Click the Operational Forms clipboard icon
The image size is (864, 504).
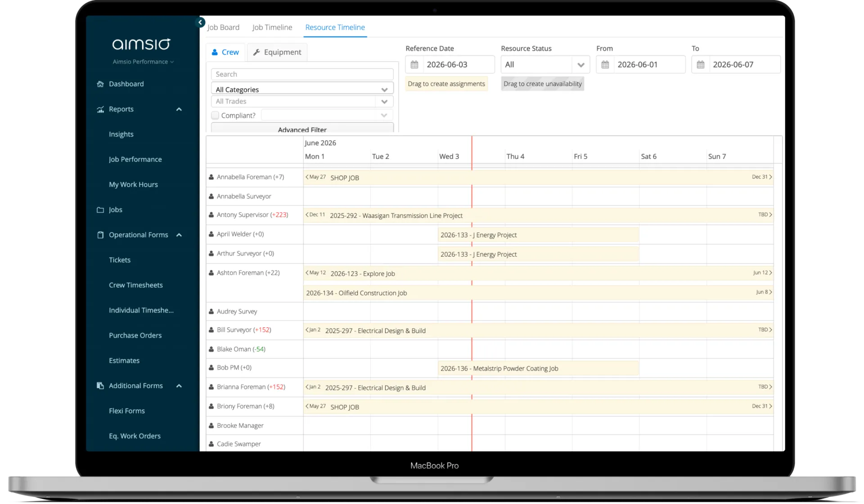[100, 235]
